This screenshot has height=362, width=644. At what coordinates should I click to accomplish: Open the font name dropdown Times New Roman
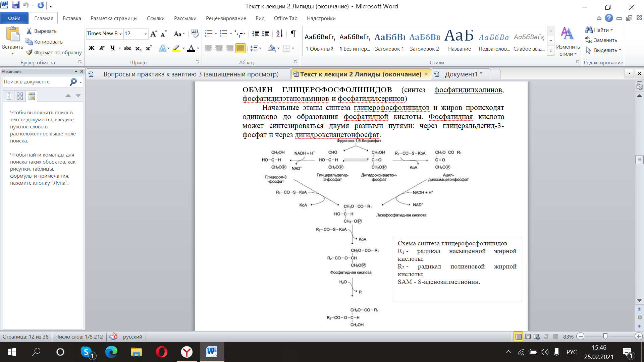(x=120, y=34)
